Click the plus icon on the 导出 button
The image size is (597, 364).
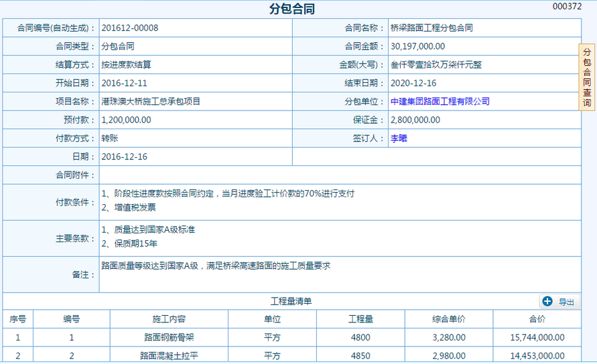[x=547, y=302]
